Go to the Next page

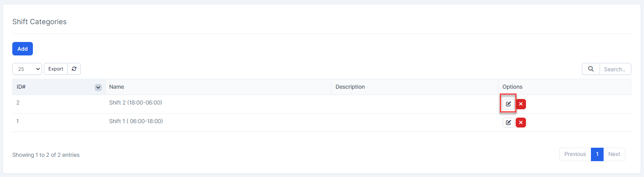click(614, 154)
